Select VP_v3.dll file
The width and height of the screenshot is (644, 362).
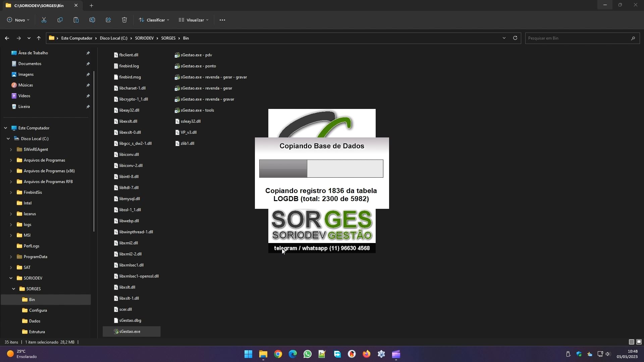coord(186,132)
